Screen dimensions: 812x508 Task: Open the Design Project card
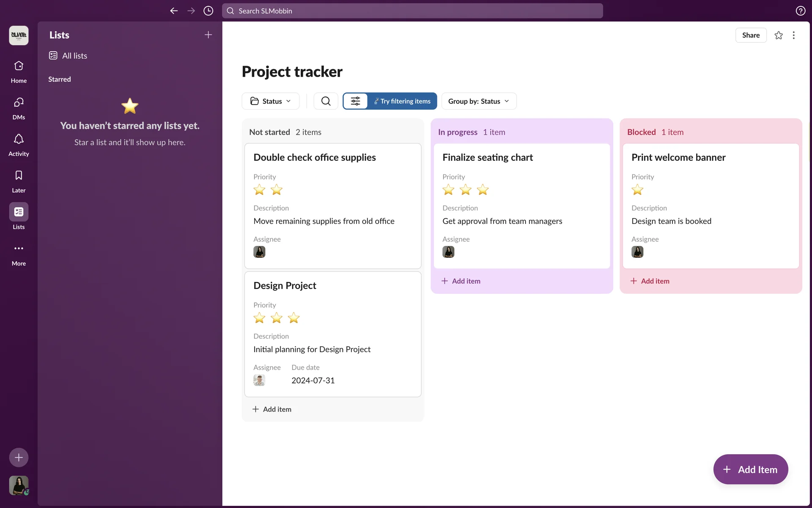(285, 286)
